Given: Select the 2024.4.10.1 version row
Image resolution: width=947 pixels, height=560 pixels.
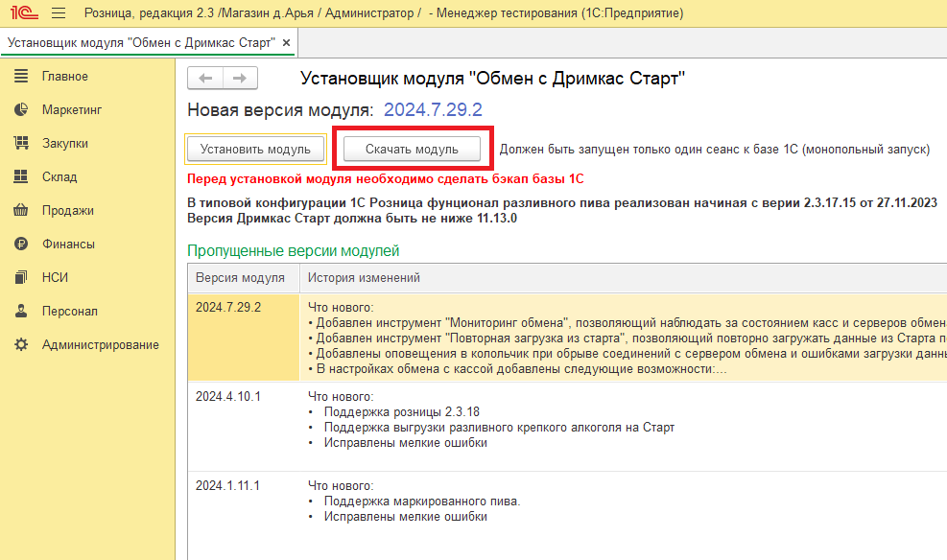Looking at the screenshot, I should pyautogui.click(x=228, y=396).
